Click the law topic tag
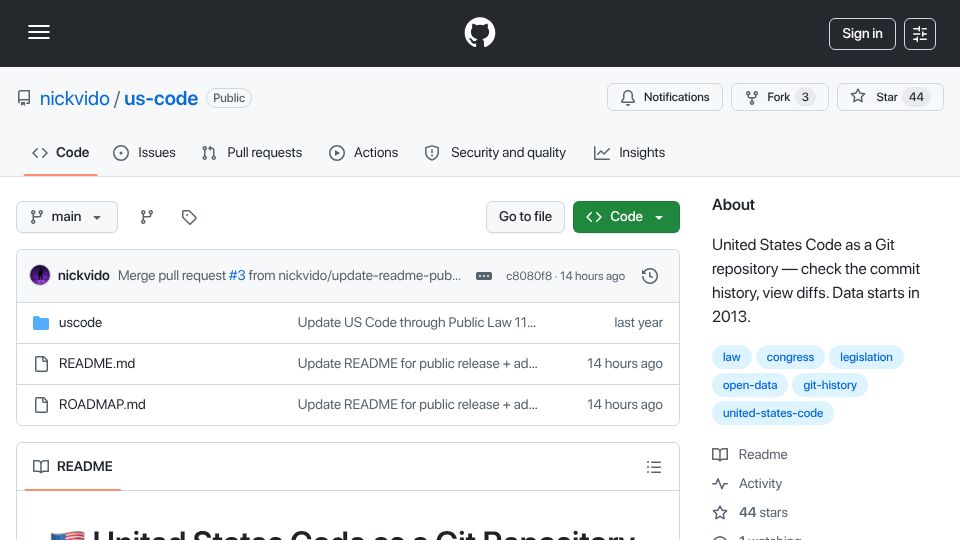The image size is (960, 540). 731,357
